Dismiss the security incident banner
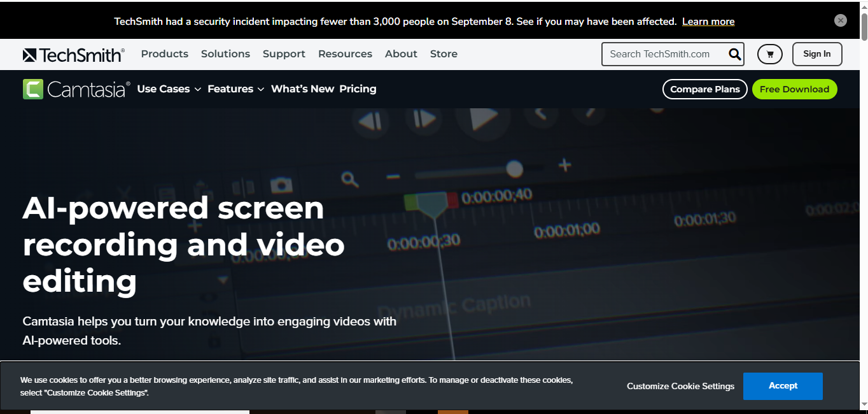 coord(841,20)
